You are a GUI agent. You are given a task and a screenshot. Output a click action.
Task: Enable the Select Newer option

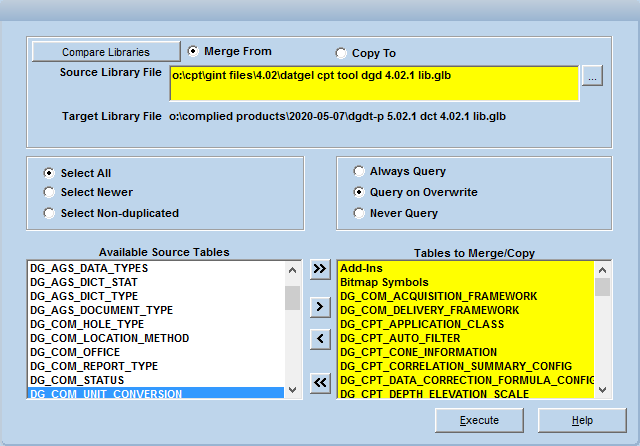pyautogui.click(x=48, y=192)
